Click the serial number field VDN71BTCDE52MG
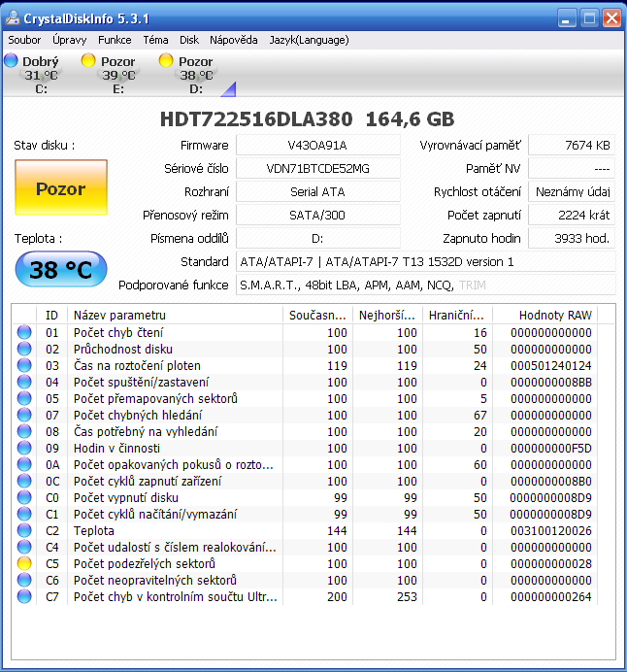The width and height of the screenshot is (627, 672). click(x=317, y=168)
